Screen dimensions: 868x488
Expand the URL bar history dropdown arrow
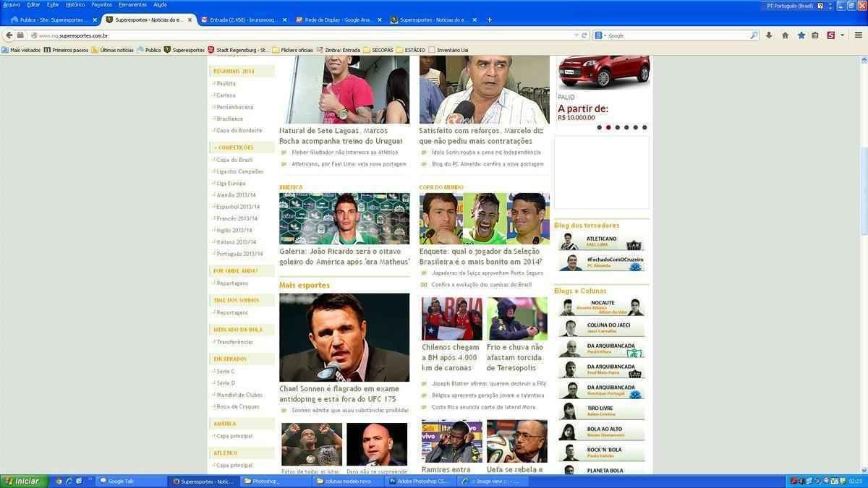coord(575,35)
